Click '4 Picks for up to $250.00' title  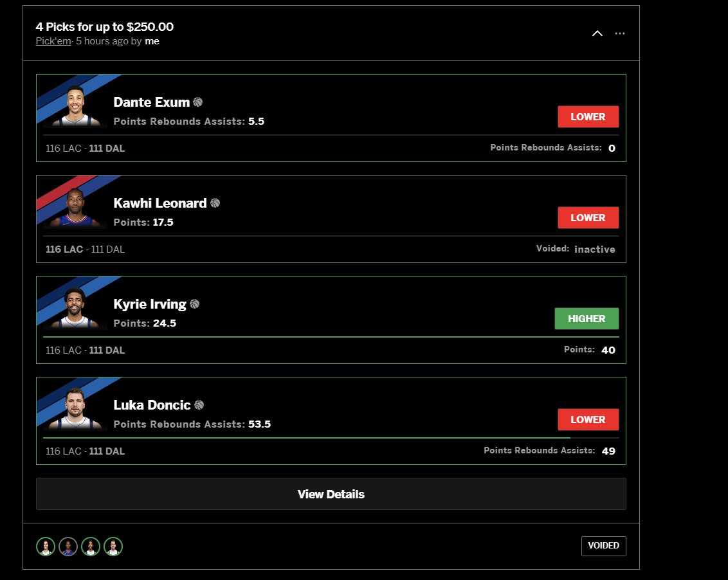(104, 26)
